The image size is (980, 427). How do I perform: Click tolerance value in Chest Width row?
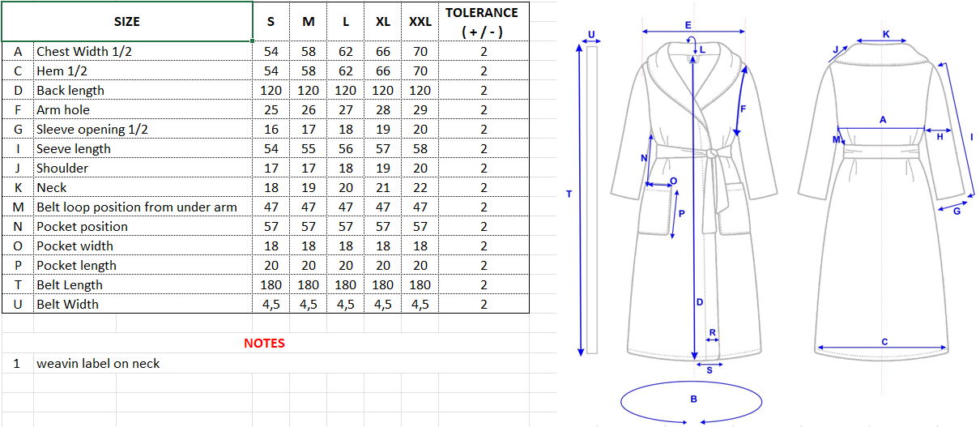click(484, 51)
